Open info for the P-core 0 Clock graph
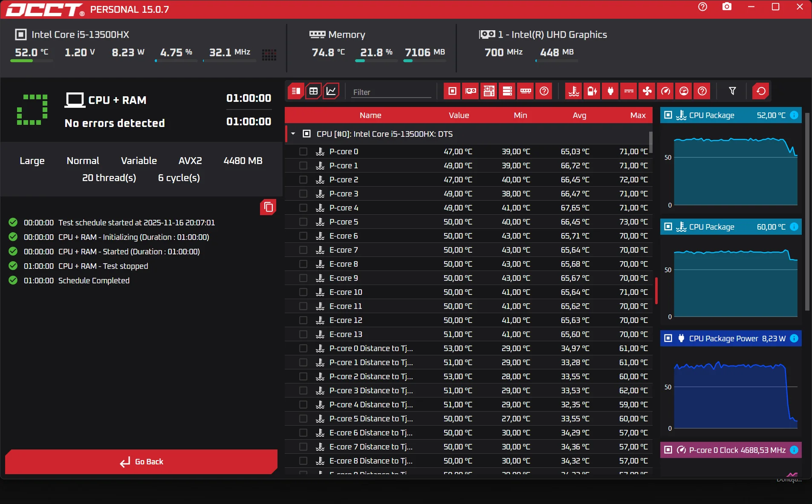This screenshot has height=504, width=812. pyautogui.click(x=794, y=450)
